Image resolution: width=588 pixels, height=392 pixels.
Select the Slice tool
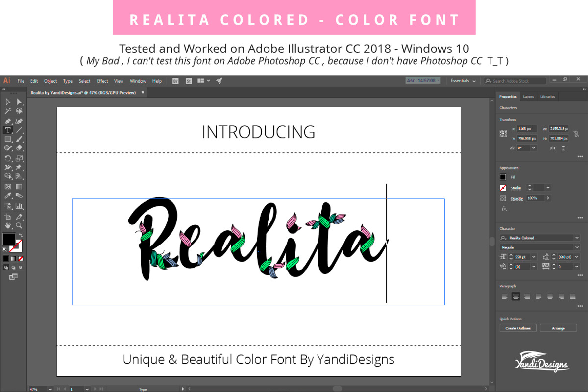point(19,217)
